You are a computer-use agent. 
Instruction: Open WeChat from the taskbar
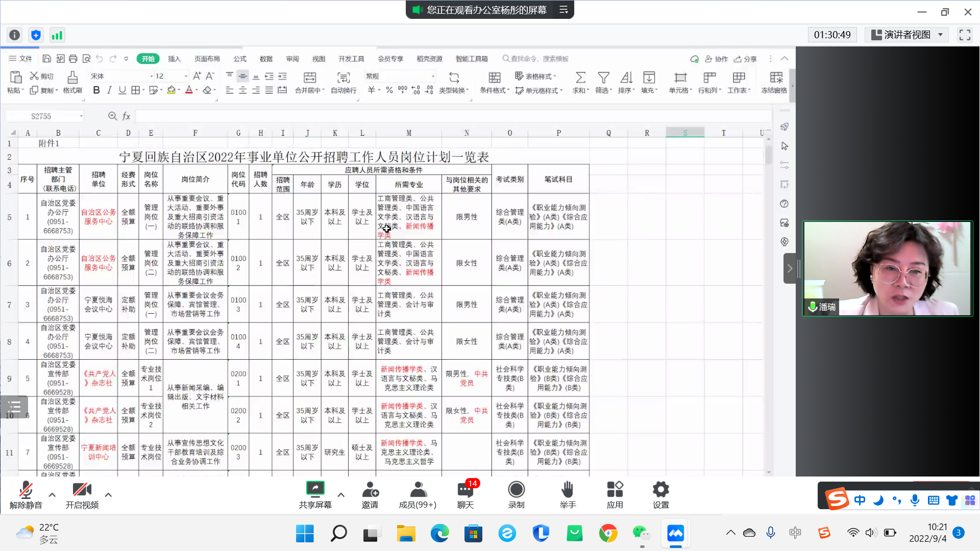(641, 533)
